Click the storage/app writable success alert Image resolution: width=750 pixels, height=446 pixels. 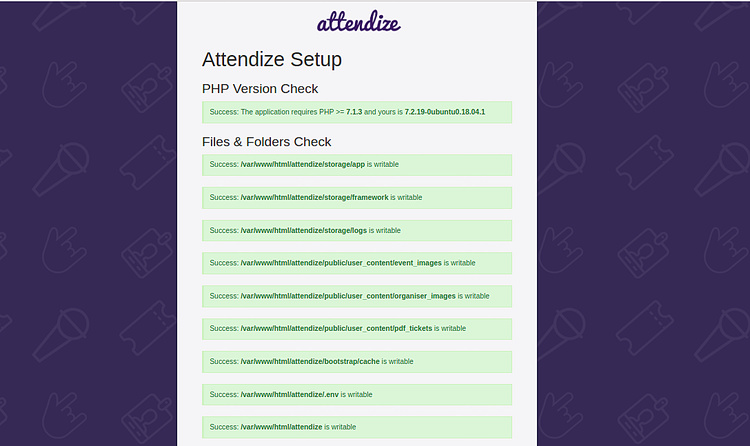(x=356, y=165)
